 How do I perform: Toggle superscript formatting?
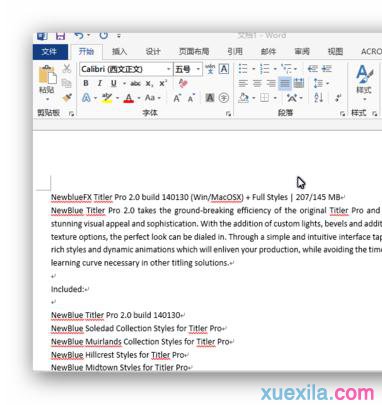[x=163, y=83]
